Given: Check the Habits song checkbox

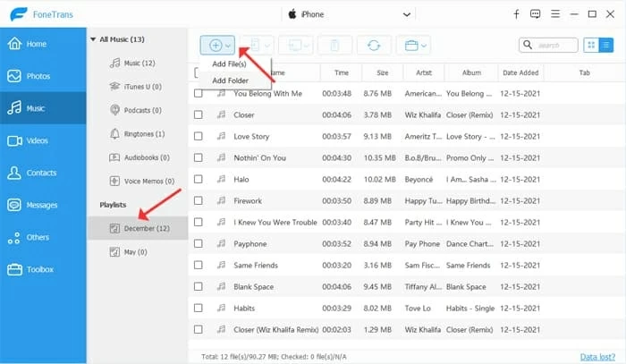Looking at the screenshot, I should click(x=198, y=309).
